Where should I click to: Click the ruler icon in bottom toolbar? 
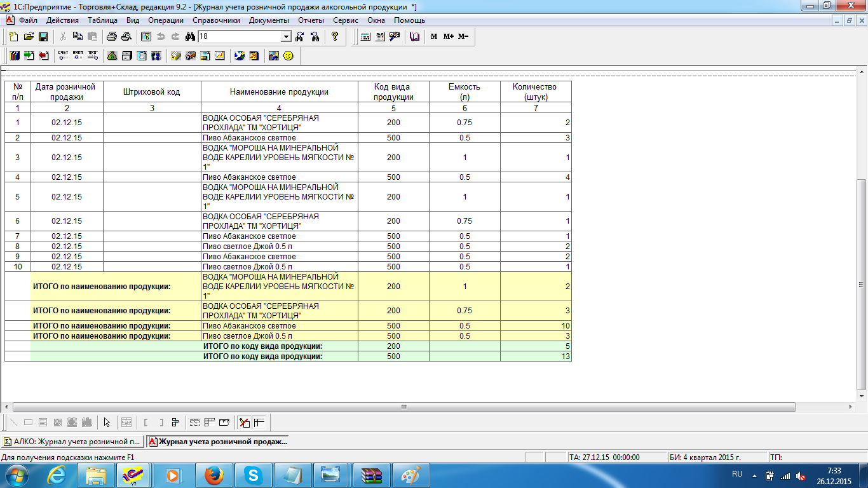click(224, 423)
